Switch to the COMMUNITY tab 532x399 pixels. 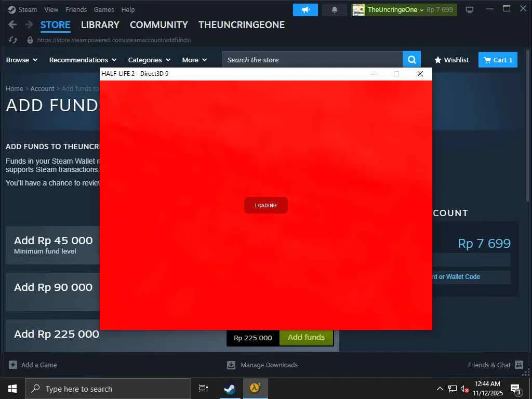coord(159,25)
